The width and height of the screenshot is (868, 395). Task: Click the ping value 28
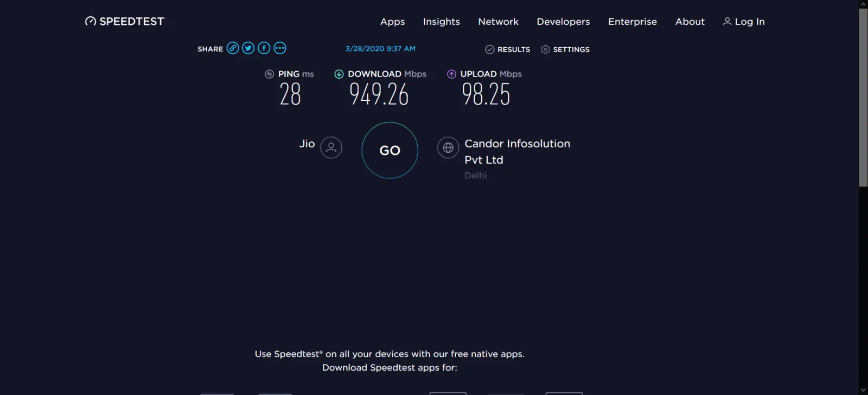(290, 94)
